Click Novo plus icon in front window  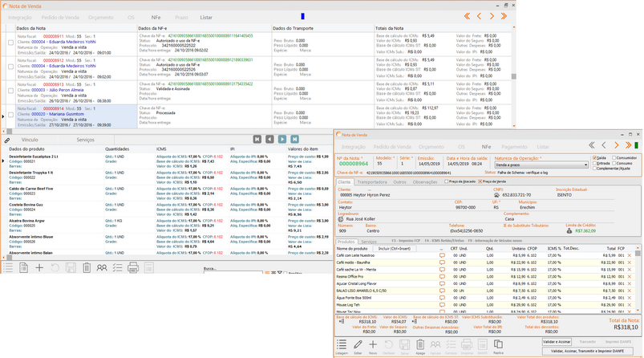[x=373, y=344]
